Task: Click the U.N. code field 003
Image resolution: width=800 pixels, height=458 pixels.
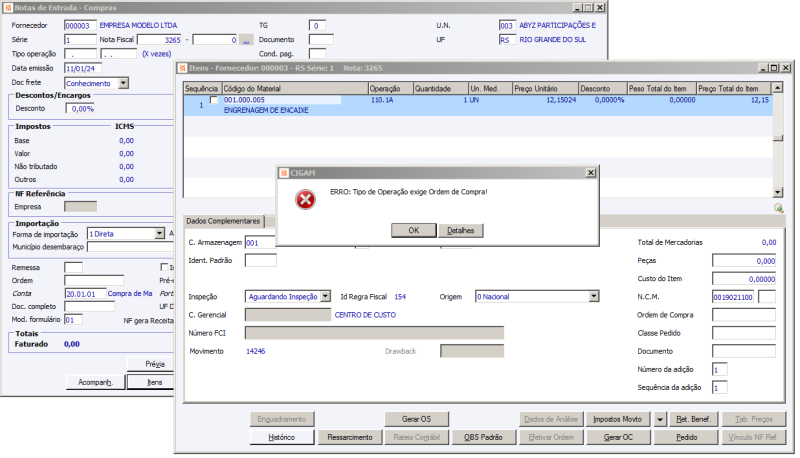Action: coord(507,26)
